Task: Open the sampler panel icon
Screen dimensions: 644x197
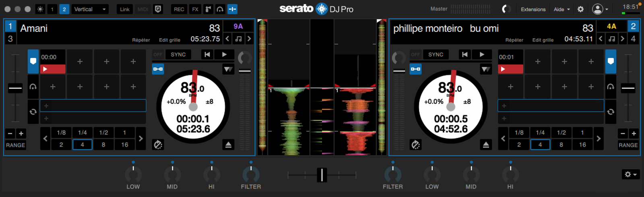Action: point(208,9)
